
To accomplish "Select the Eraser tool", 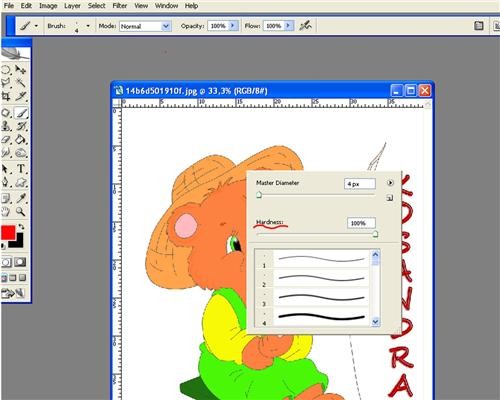I will [x=6, y=139].
